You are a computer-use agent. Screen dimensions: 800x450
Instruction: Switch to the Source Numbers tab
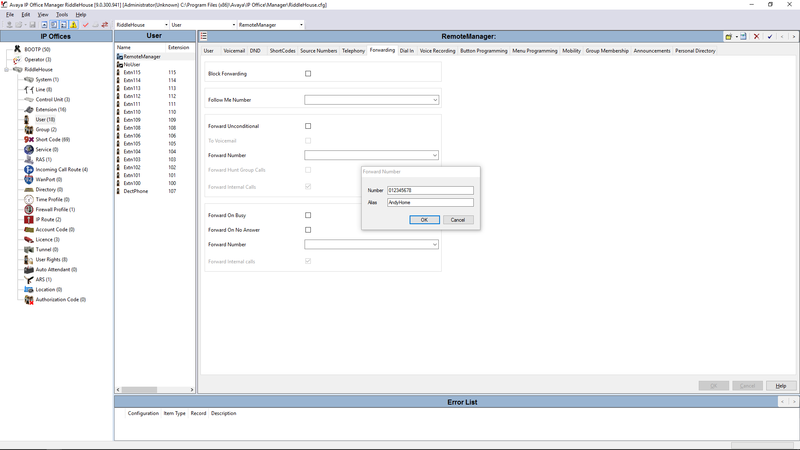pyautogui.click(x=318, y=51)
